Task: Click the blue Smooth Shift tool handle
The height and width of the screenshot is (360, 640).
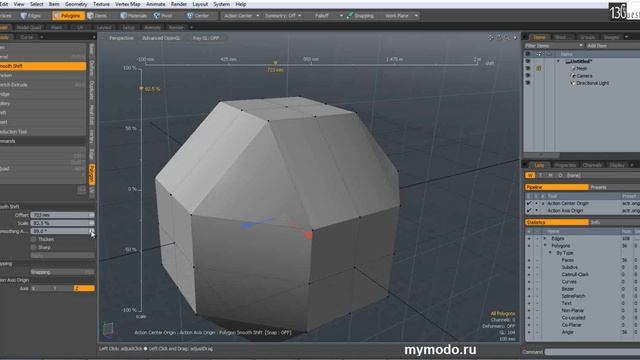Action: (x=246, y=225)
